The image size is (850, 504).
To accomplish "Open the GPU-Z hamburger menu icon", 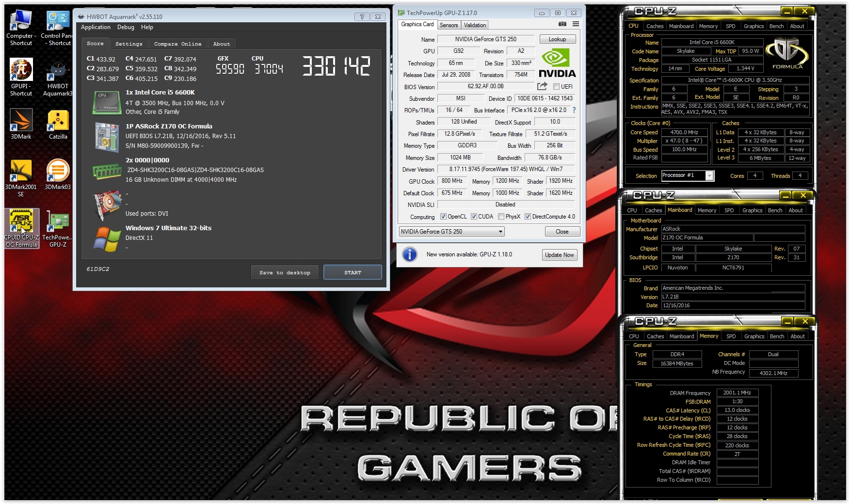I will 576,24.
